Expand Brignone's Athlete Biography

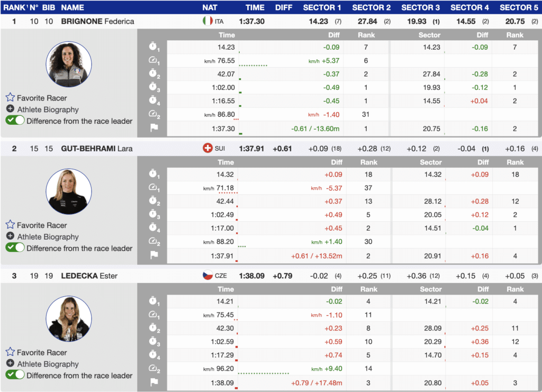coord(10,110)
